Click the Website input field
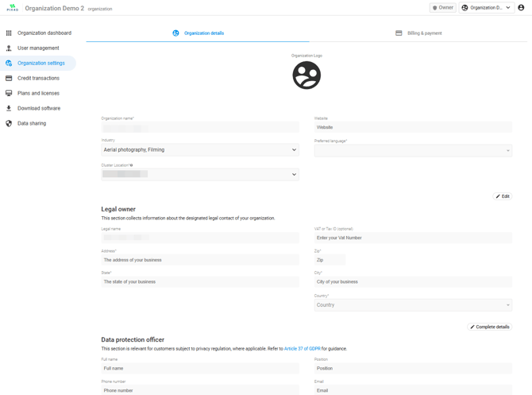Viewport: 532px width, 395px height. pos(413,127)
